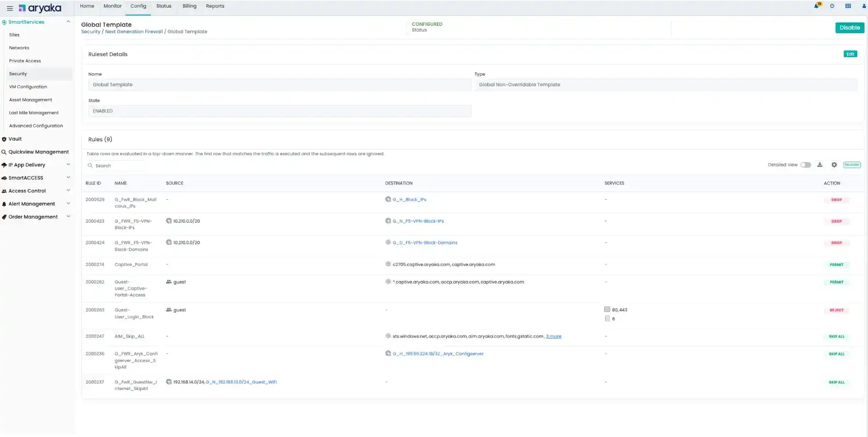This screenshot has width=868, height=437.
Task: Open rules table settings gear
Action: point(834,165)
